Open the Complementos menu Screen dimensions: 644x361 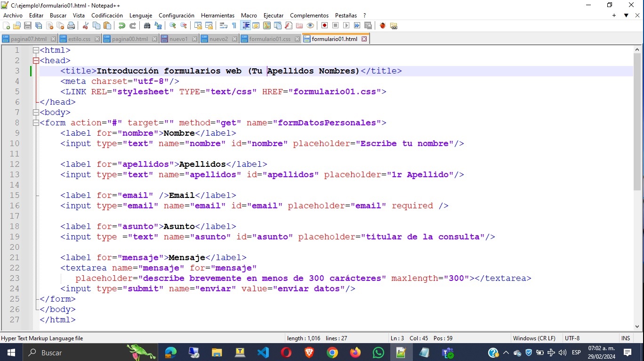click(309, 16)
